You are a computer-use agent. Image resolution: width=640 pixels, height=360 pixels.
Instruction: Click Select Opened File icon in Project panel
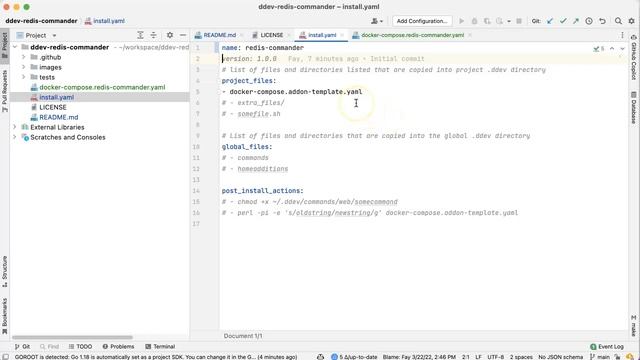[x=140, y=35]
